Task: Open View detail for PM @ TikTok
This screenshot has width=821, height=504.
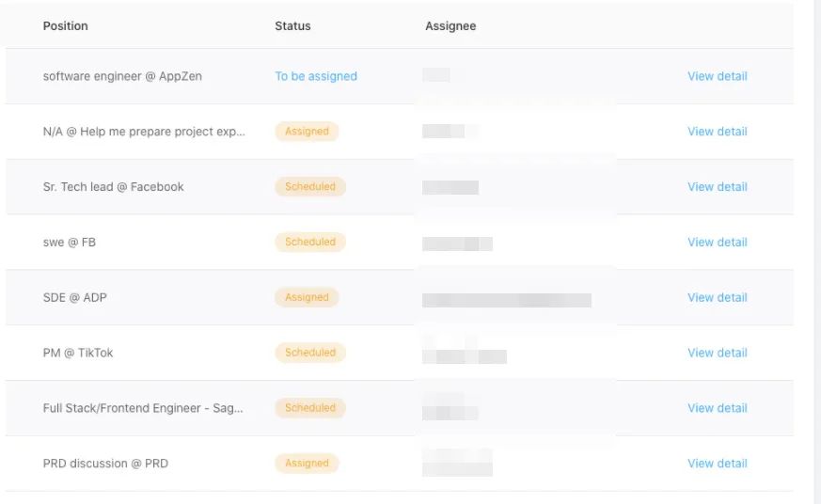Action: point(717,353)
